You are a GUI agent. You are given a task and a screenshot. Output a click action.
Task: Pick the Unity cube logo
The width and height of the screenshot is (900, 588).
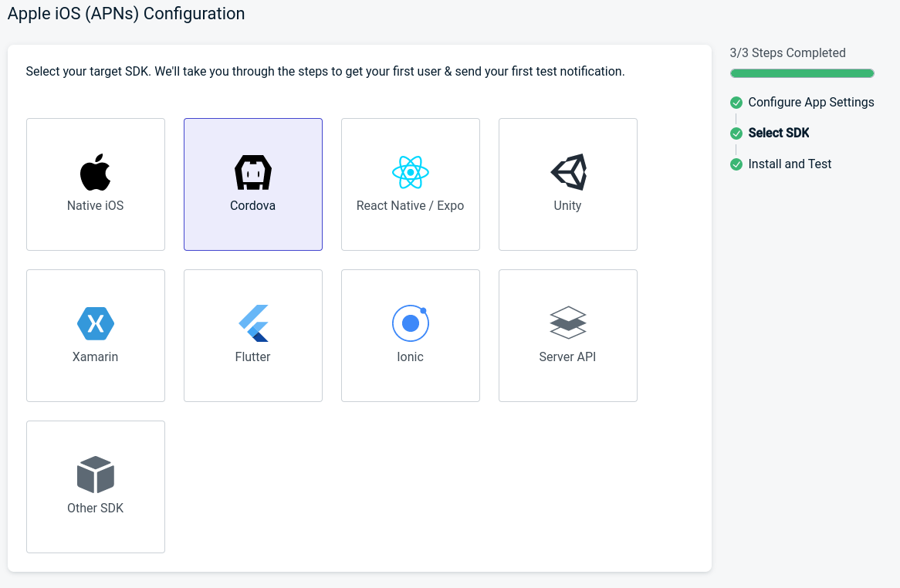568,172
